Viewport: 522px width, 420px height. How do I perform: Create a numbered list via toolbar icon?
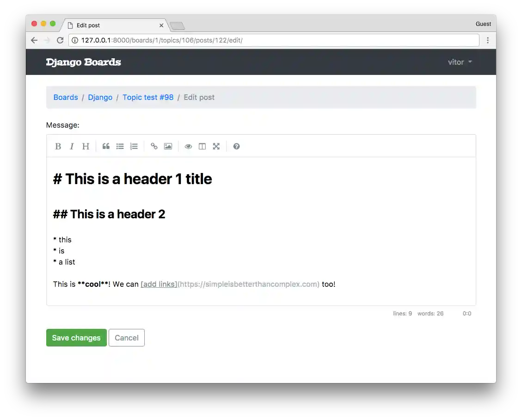[134, 146]
